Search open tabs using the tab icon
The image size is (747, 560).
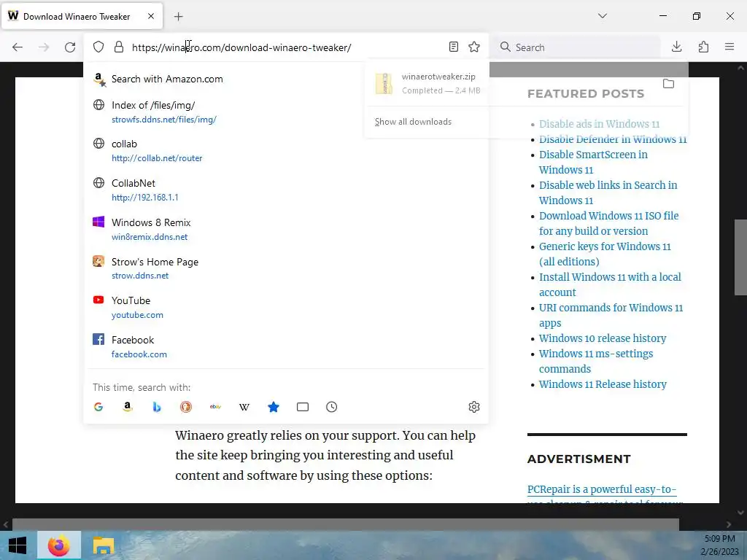point(303,407)
